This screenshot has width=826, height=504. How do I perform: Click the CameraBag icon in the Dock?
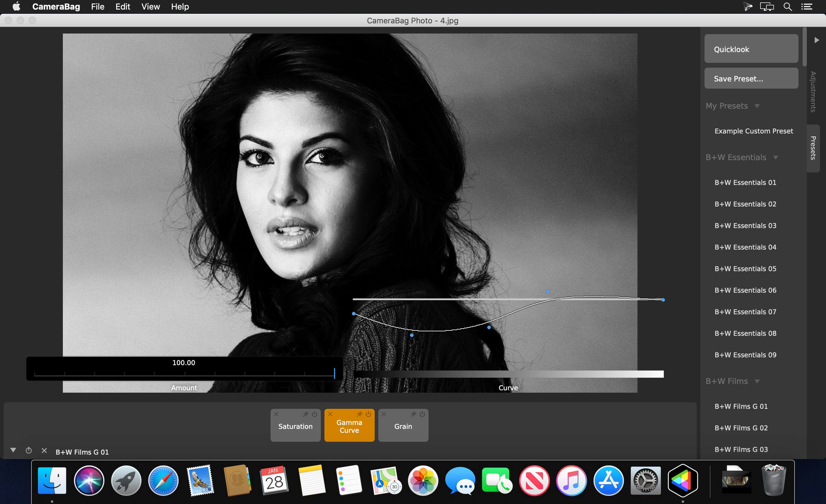tap(683, 481)
